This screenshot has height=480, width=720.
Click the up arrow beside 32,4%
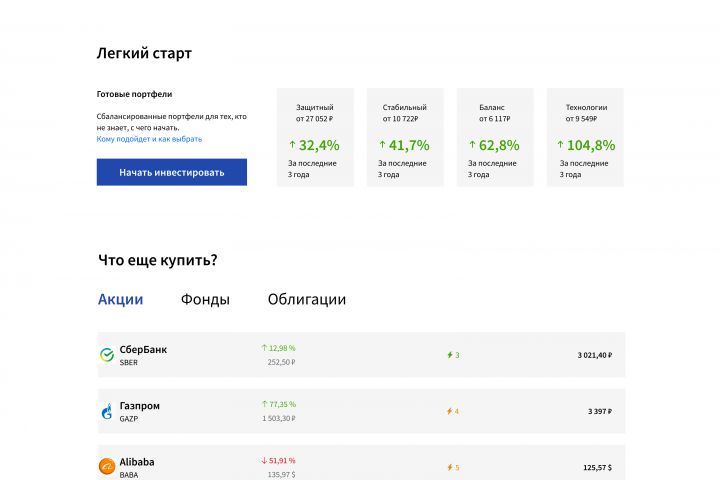[x=292, y=145]
